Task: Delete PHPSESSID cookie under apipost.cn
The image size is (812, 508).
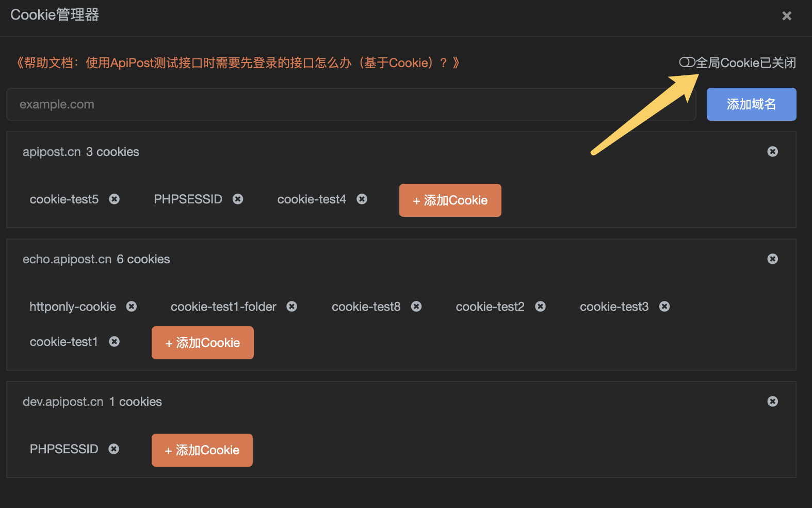Action: pyautogui.click(x=238, y=199)
